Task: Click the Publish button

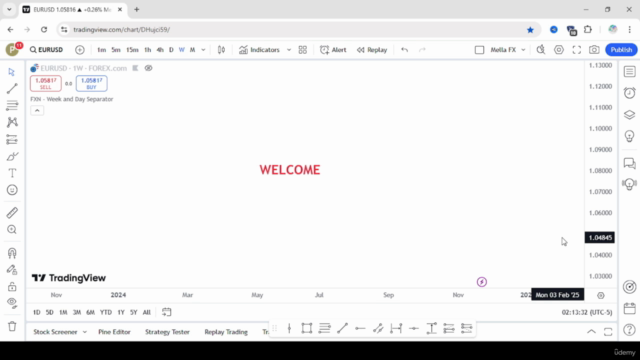Action: (x=621, y=50)
